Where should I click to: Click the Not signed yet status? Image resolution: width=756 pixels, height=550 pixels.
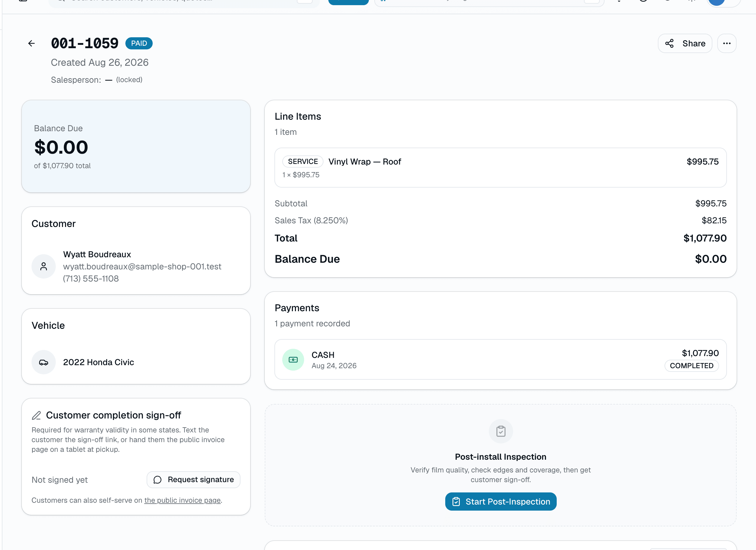pyautogui.click(x=60, y=480)
